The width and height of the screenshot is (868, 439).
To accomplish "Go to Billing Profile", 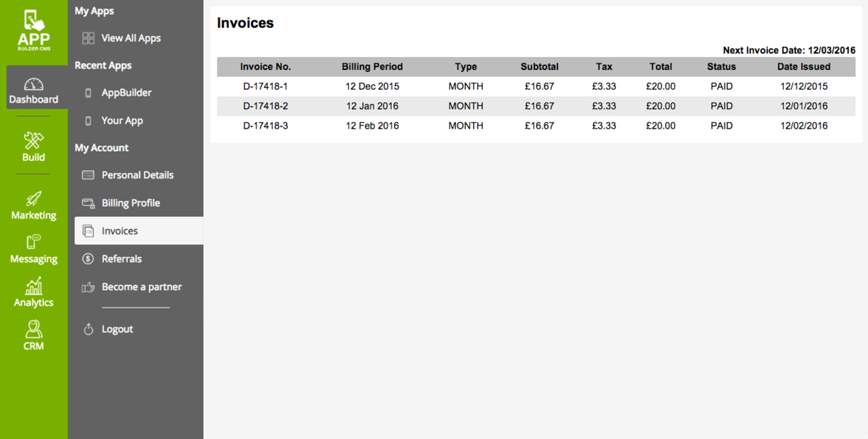I will pyautogui.click(x=130, y=203).
